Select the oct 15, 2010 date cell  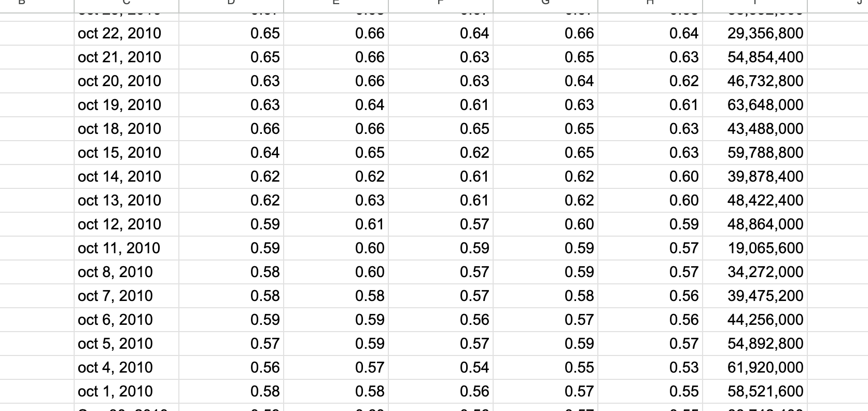click(127, 153)
